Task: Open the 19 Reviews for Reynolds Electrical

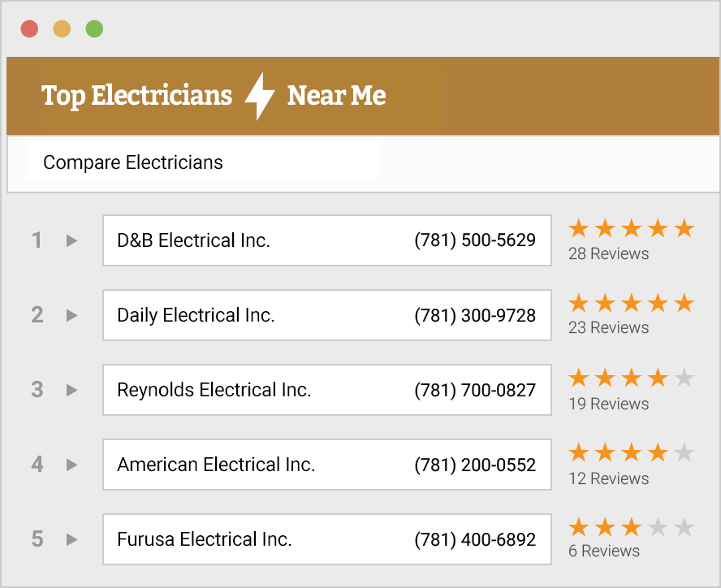Action: [x=608, y=404]
